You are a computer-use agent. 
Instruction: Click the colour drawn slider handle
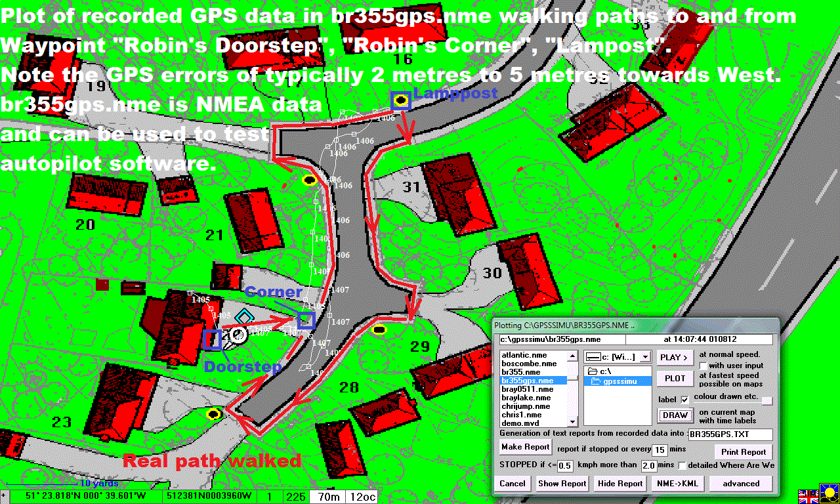[x=766, y=400]
